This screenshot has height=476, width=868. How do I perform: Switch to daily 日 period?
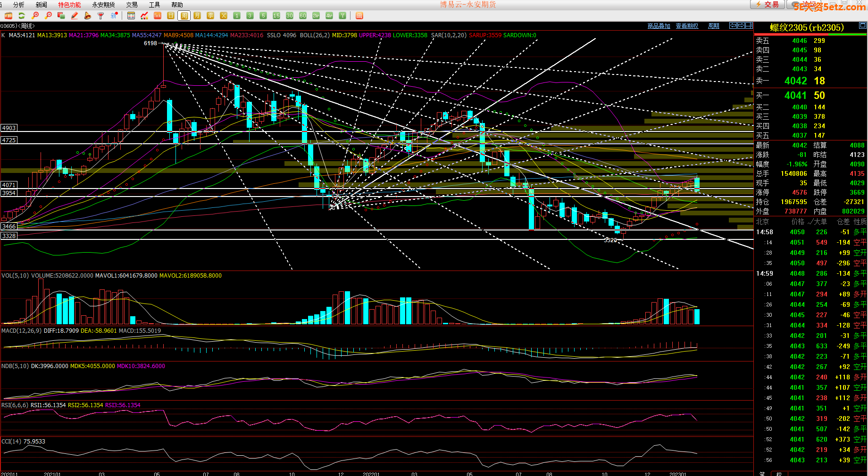coord(171,16)
